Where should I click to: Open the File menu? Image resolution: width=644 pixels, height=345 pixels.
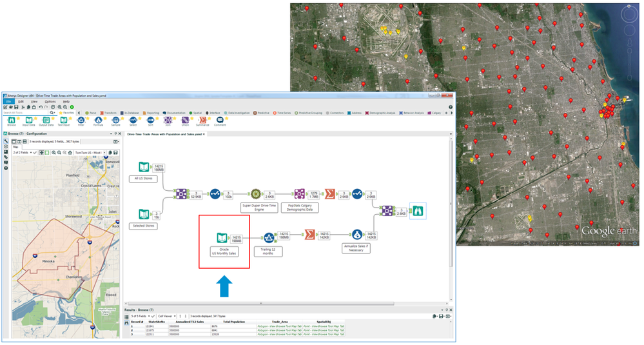click(8, 101)
